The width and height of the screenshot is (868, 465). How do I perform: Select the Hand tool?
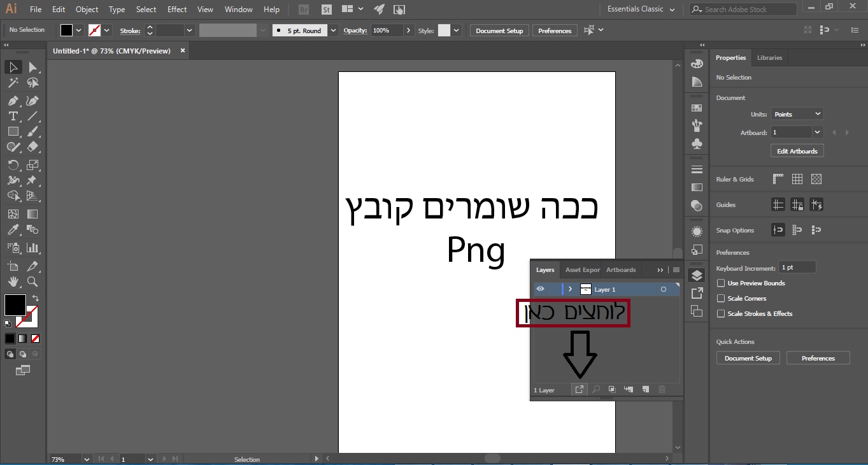[13, 282]
